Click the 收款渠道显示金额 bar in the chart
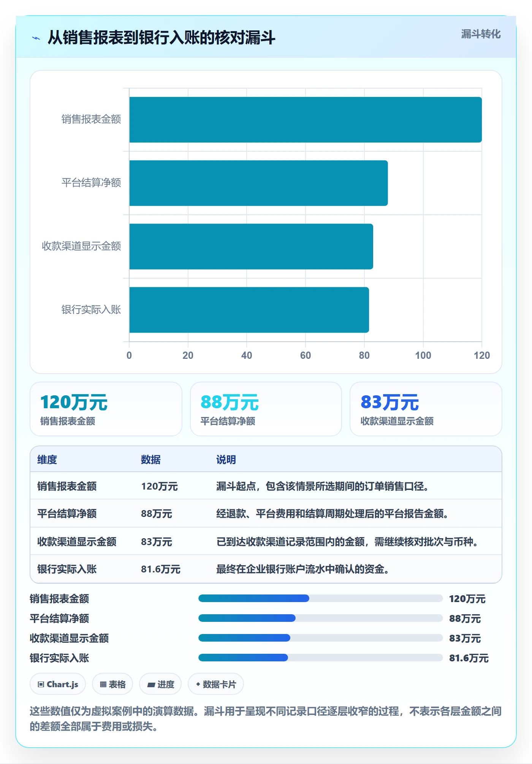Screen dimensions: 532x764 click(251, 247)
